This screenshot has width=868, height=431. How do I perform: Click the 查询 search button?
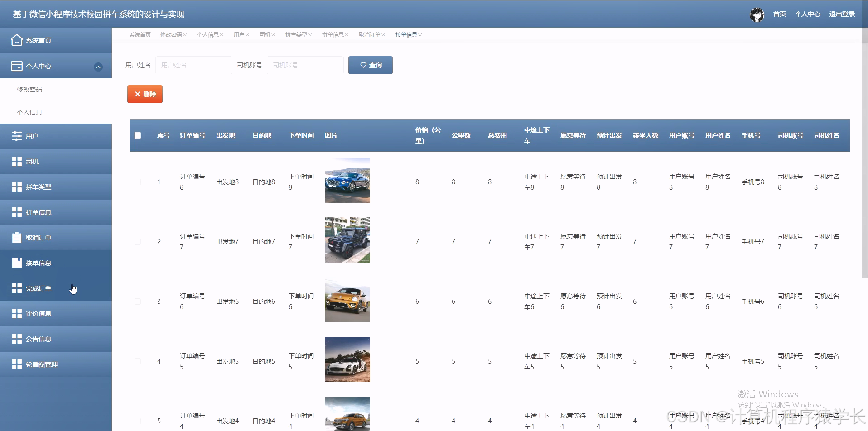[371, 65]
